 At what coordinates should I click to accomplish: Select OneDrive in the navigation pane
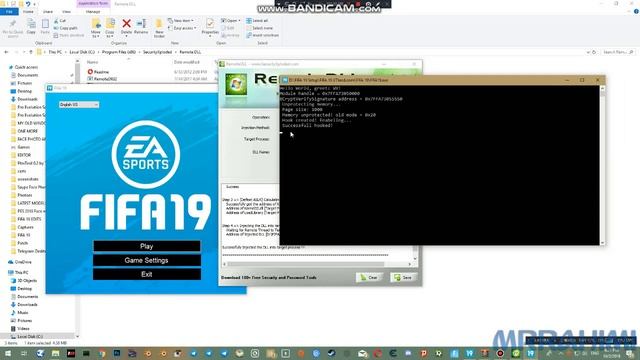[23, 262]
